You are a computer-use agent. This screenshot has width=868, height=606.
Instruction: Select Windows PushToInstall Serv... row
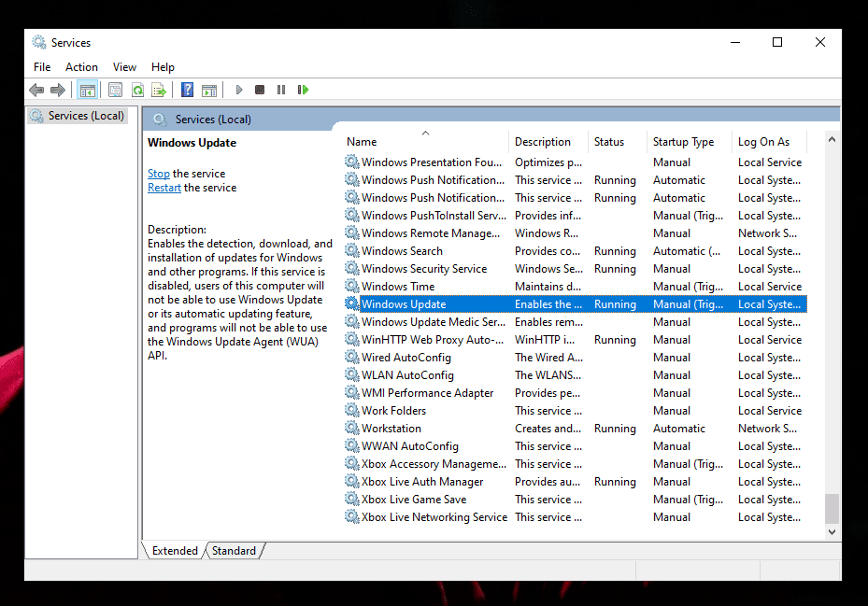coord(575,216)
